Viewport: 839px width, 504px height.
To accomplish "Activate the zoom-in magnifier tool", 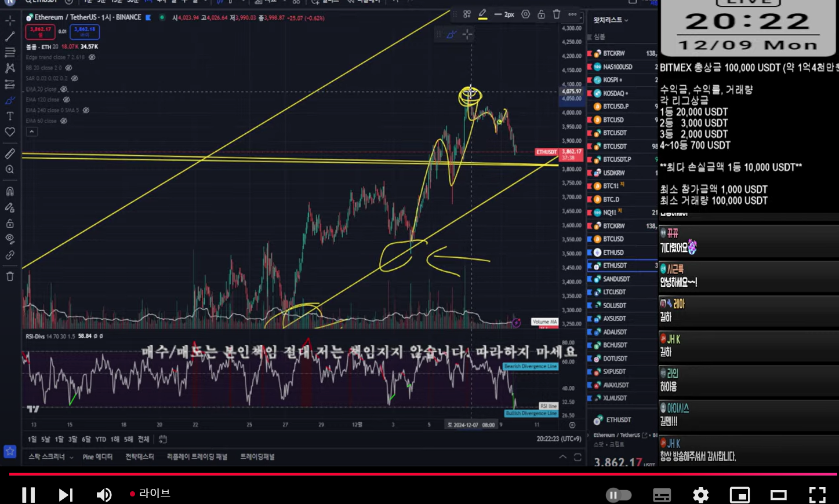I will 10,170.
